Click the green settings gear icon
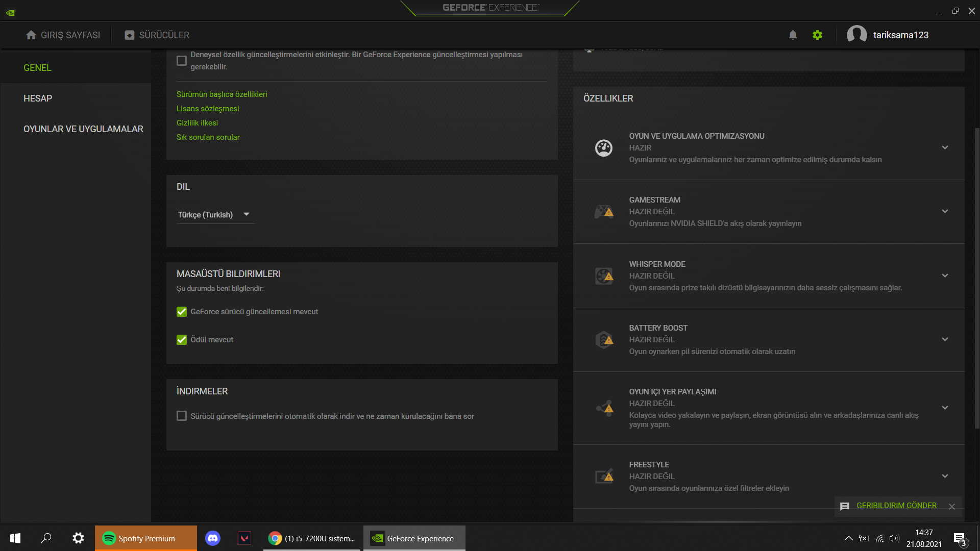The width and height of the screenshot is (980, 551). [x=817, y=35]
